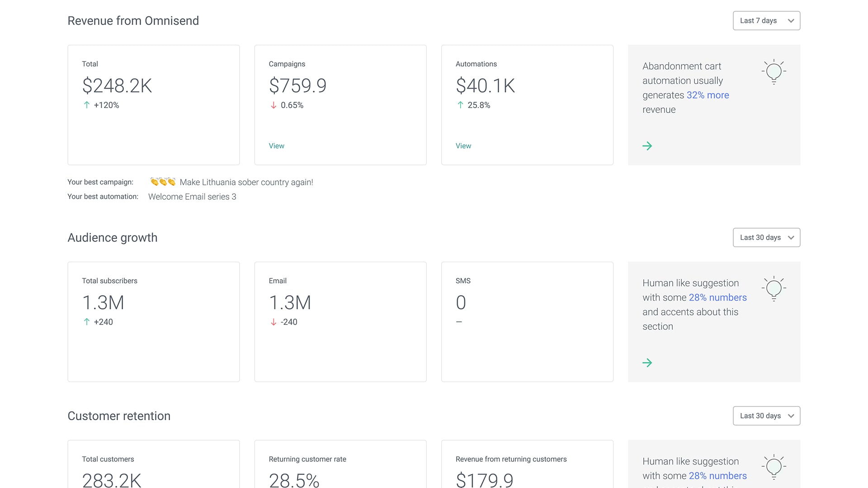Open the Audience growth Last 30 days dropdown
Viewport: 868px width, 488px height.
(766, 238)
